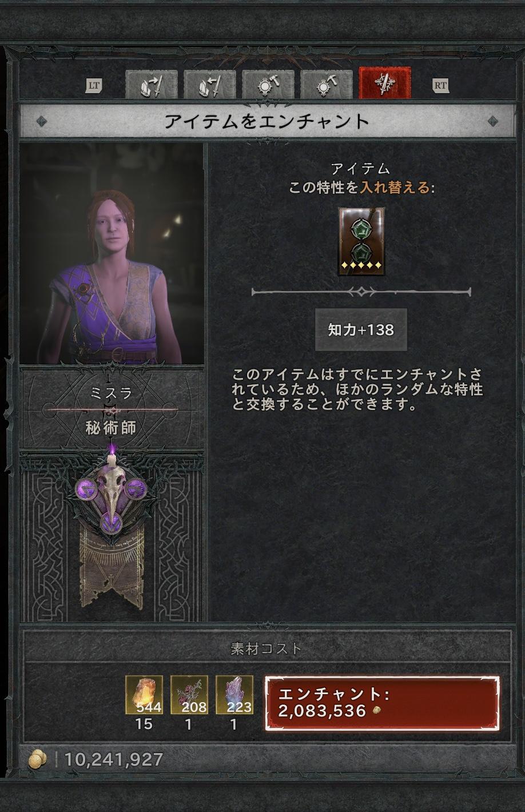The height and width of the screenshot is (812, 525).
Task: Click the diamond ornament left of アイテムをエンチャント
Action: (x=40, y=121)
